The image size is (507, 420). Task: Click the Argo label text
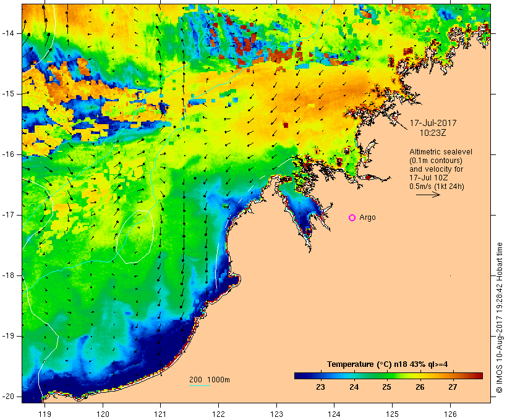(x=367, y=217)
